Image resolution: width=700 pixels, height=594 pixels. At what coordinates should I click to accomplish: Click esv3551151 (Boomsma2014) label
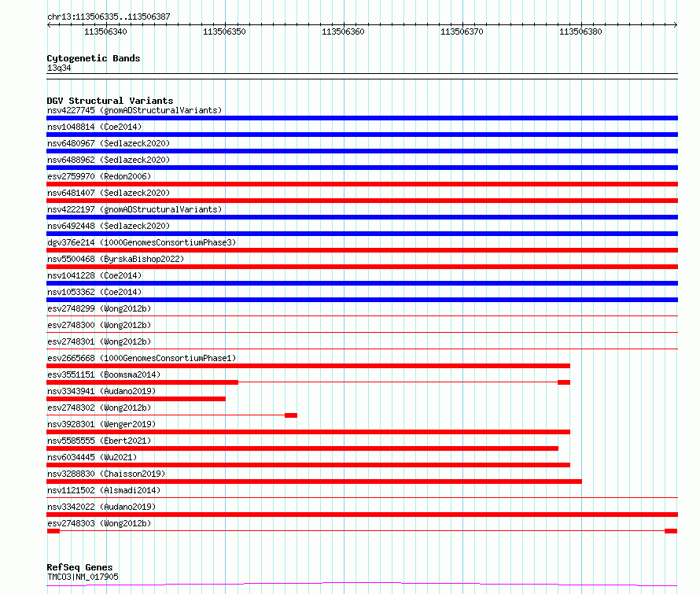pyautogui.click(x=104, y=374)
